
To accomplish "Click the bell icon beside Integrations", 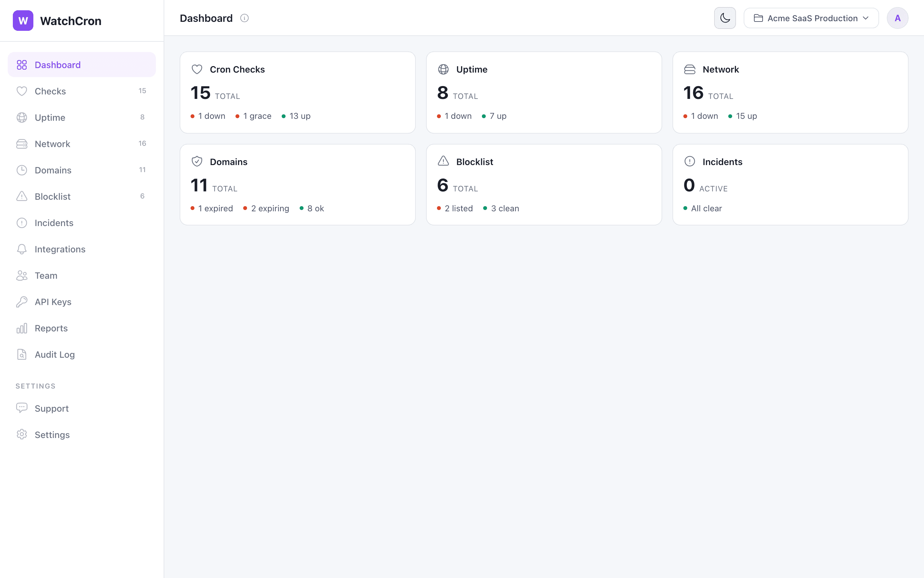I will click(x=22, y=249).
